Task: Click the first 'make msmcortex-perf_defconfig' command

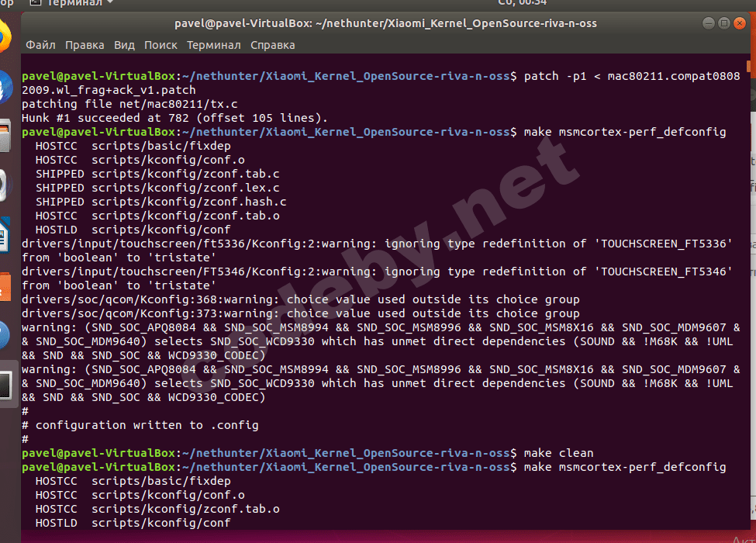Action: click(x=625, y=132)
